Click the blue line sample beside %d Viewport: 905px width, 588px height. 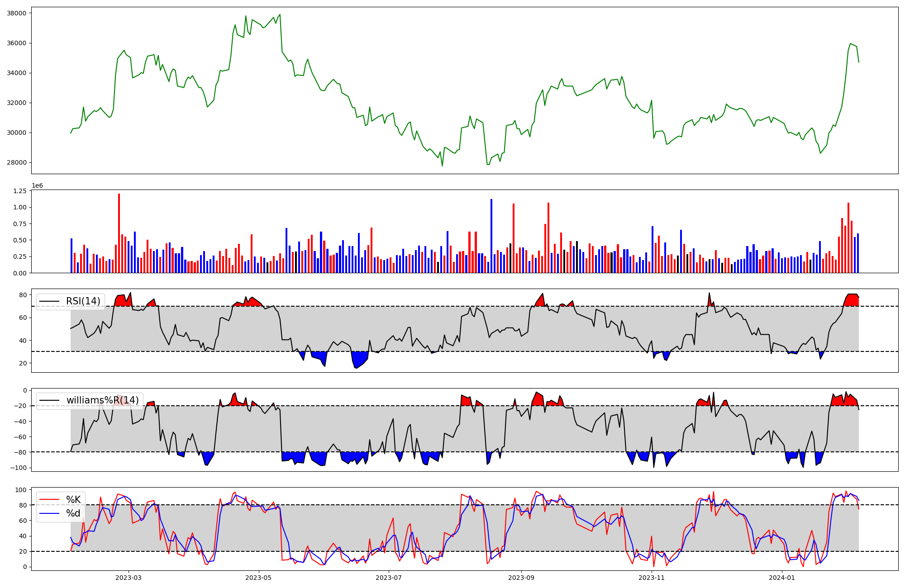pos(50,513)
